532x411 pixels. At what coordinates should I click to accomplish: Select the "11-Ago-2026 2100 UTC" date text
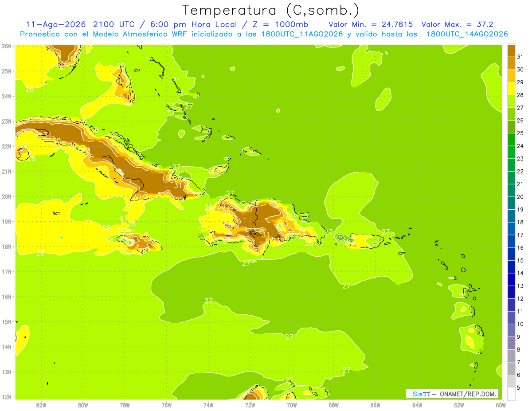tap(80, 24)
